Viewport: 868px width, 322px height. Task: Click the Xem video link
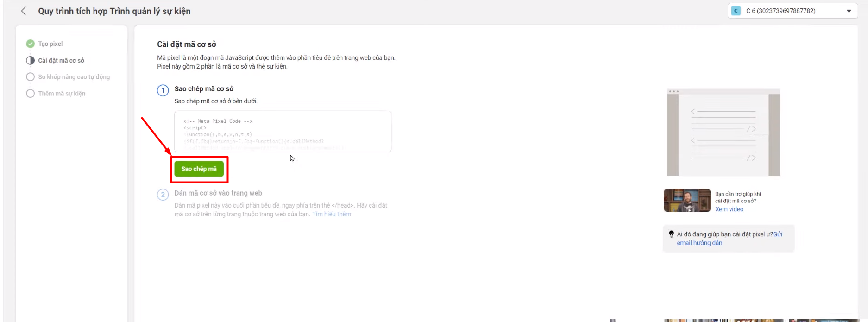(x=729, y=209)
